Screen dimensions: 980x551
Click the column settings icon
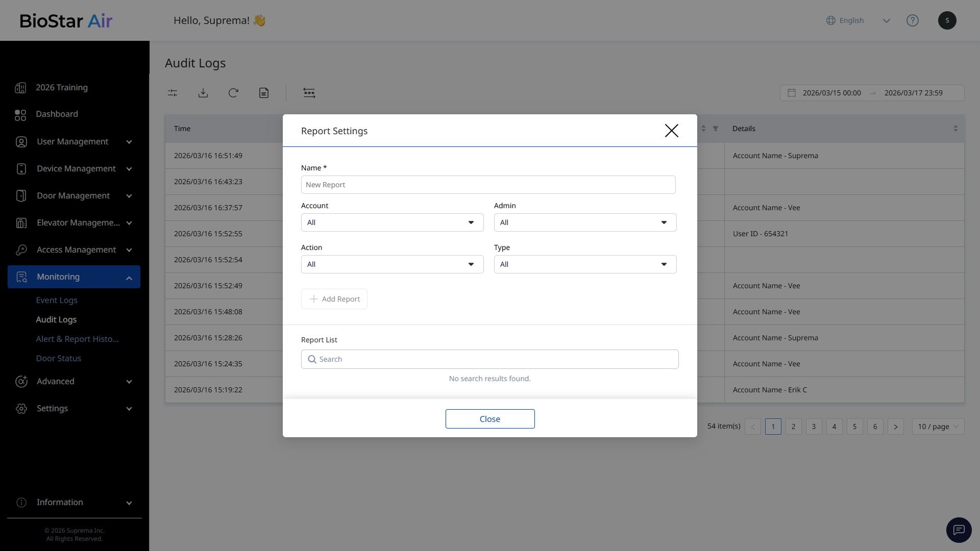(x=309, y=93)
